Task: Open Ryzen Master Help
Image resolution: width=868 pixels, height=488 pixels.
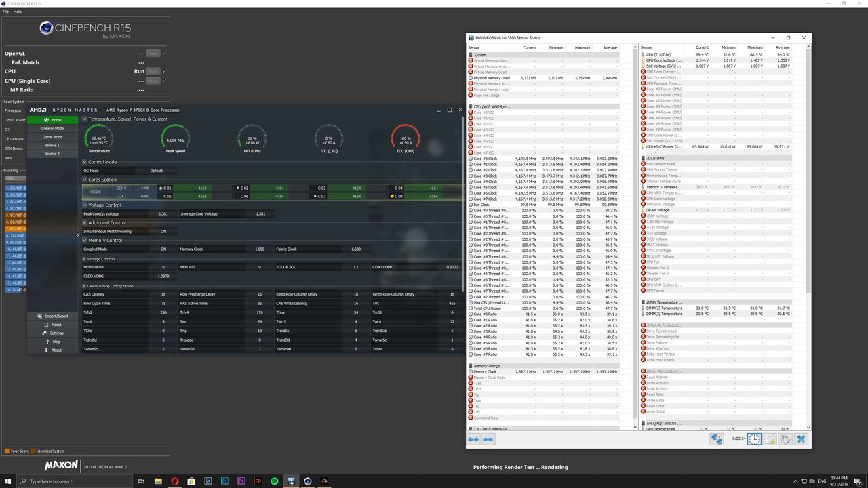Action: point(52,342)
